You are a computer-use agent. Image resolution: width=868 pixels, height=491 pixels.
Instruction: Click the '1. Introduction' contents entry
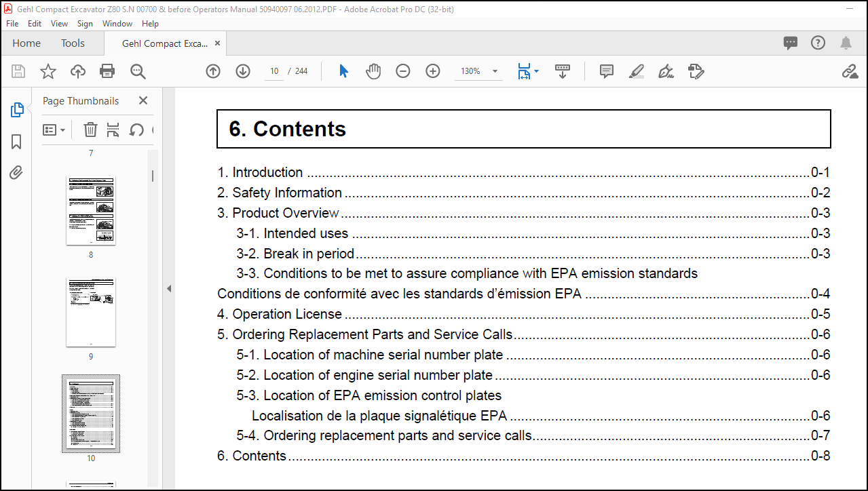[523, 172]
